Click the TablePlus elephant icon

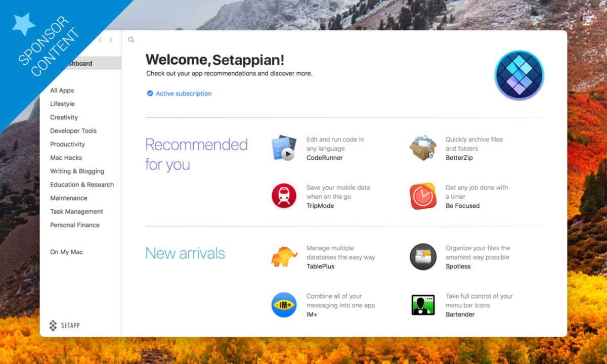(x=284, y=257)
